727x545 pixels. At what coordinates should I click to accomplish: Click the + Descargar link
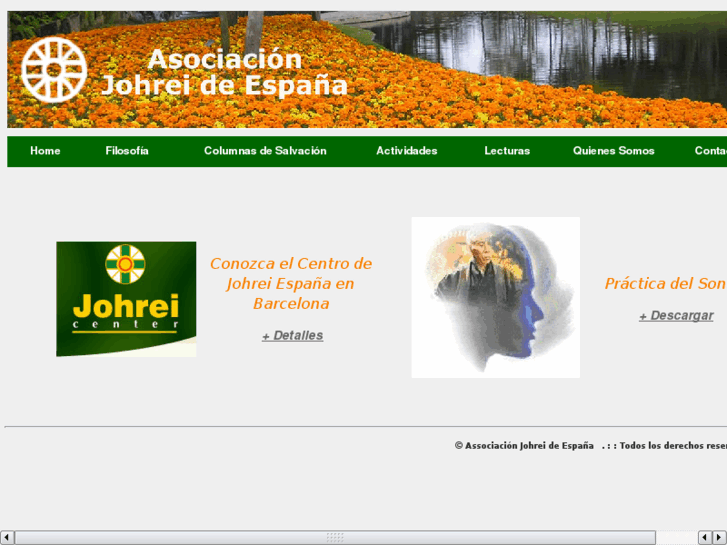[x=676, y=315]
